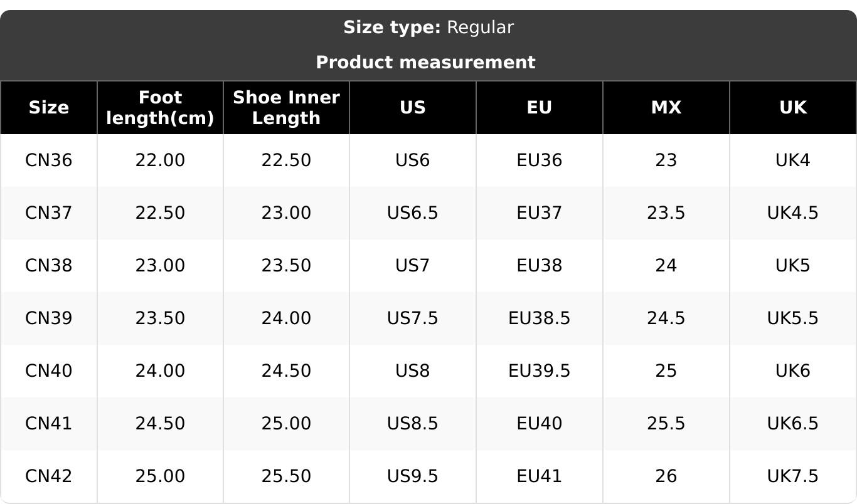
Task: Click the EU39.5 cell
Action: tap(540, 371)
